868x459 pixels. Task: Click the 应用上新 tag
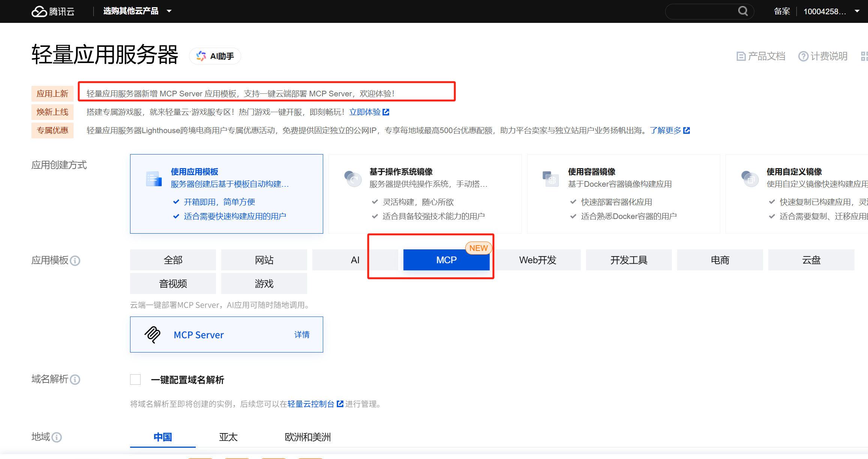(x=52, y=94)
